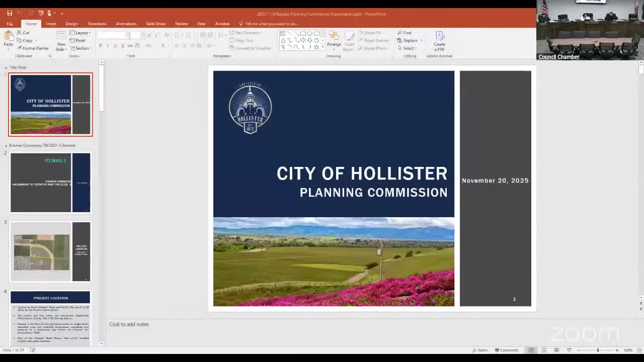Toggle bullet list formatting
644x362 pixels.
(178, 35)
